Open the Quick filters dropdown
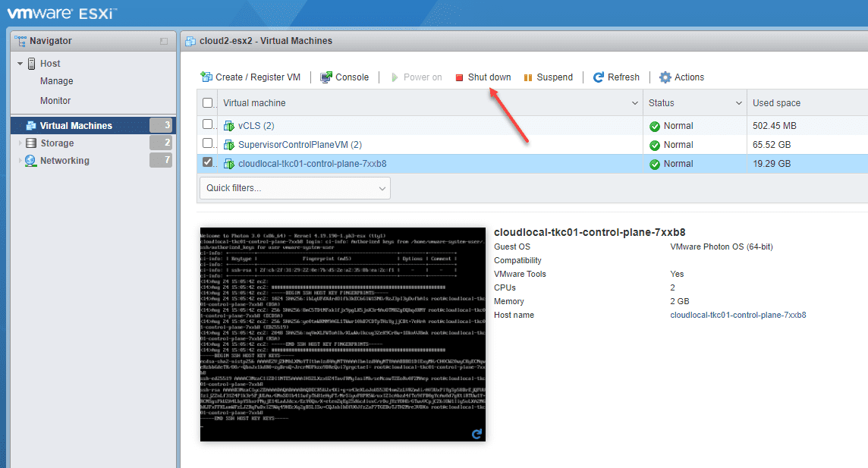This screenshot has height=468, width=868. [295, 188]
